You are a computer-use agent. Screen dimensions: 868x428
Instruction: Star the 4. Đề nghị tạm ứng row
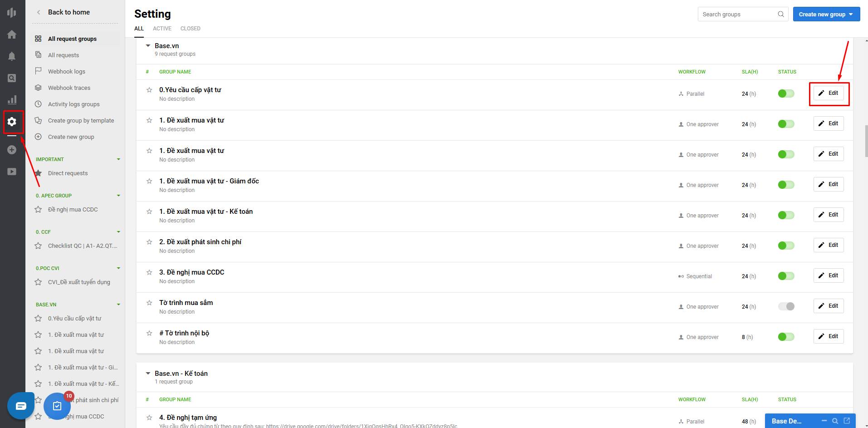click(x=149, y=418)
